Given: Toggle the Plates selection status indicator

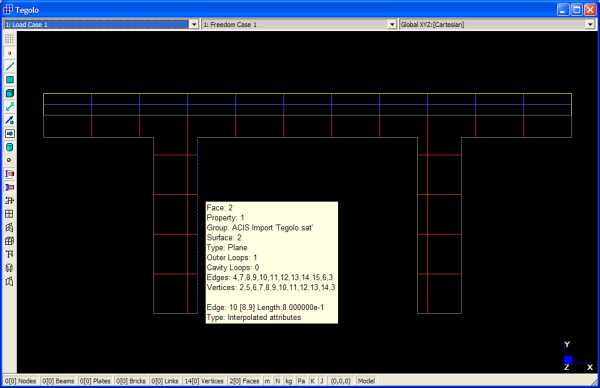Looking at the screenshot, I should pos(95,381).
